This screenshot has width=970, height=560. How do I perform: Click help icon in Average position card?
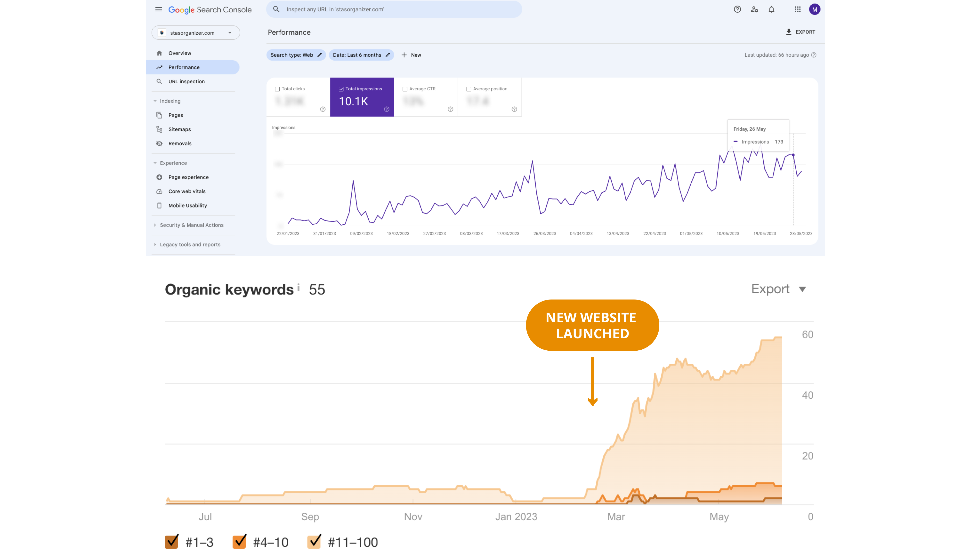coord(514,109)
